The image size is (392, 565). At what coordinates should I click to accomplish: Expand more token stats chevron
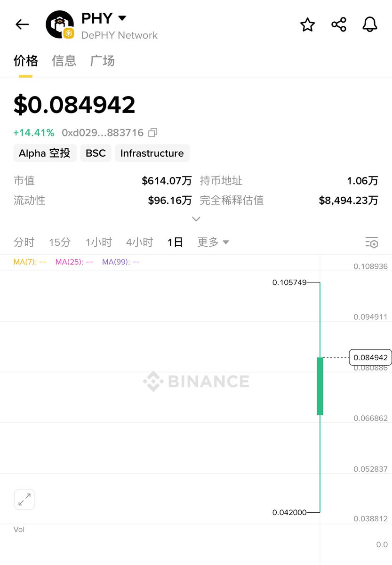[196, 219]
